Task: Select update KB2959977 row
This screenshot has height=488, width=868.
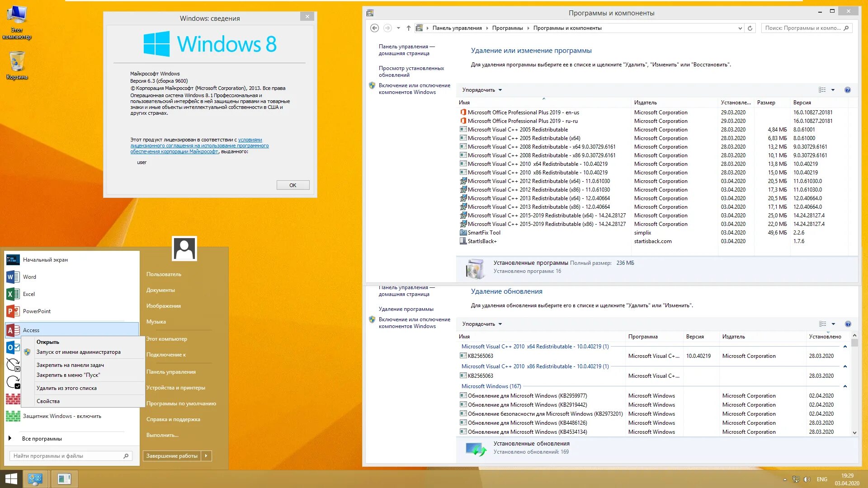Action: pyautogui.click(x=653, y=396)
